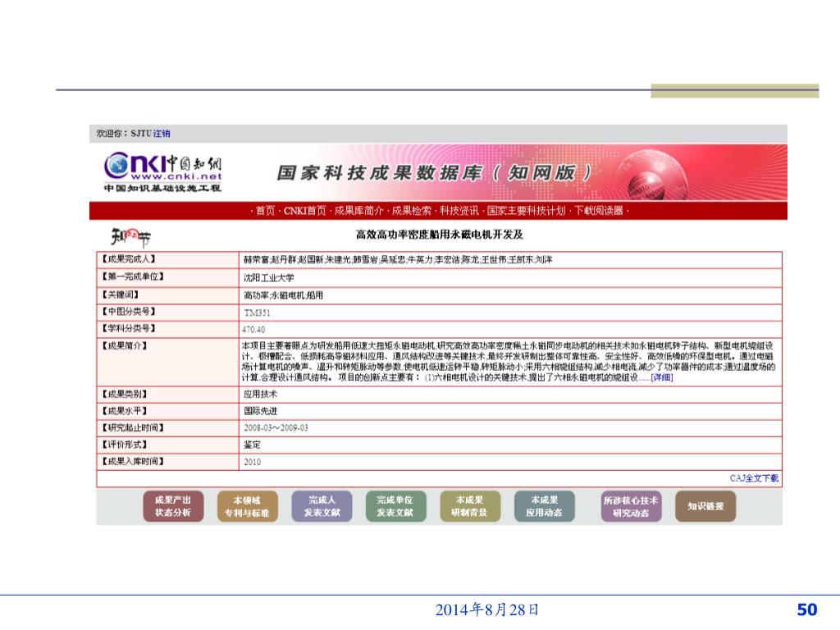Click the 【第一完成单位】 row label
This screenshot has height=630, width=840.
pyautogui.click(x=132, y=277)
